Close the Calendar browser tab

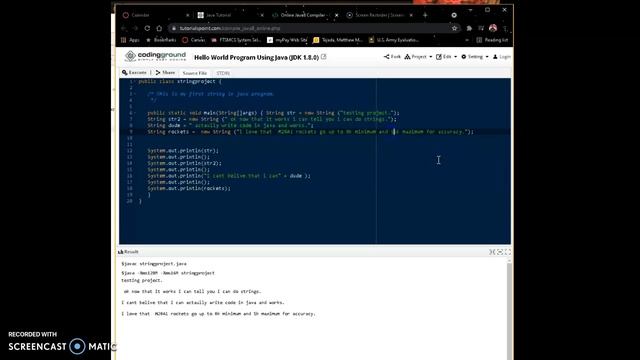pyautogui.click(x=187, y=15)
